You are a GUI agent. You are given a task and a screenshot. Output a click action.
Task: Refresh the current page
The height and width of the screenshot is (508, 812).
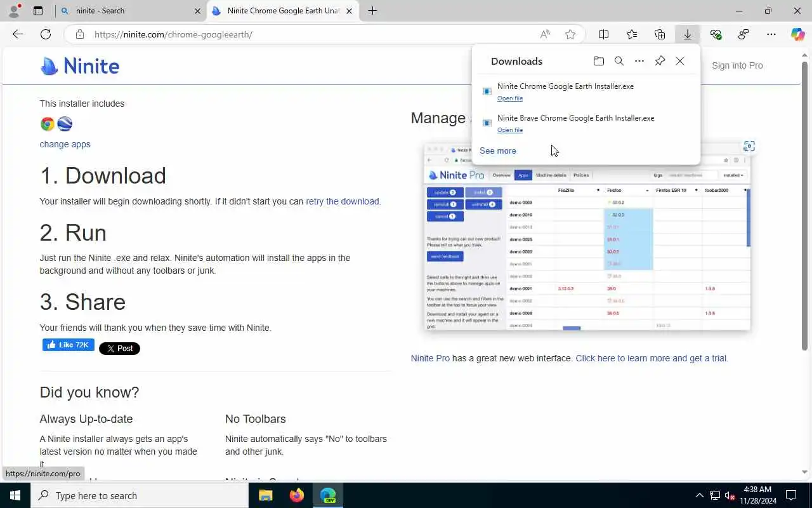tap(46, 34)
